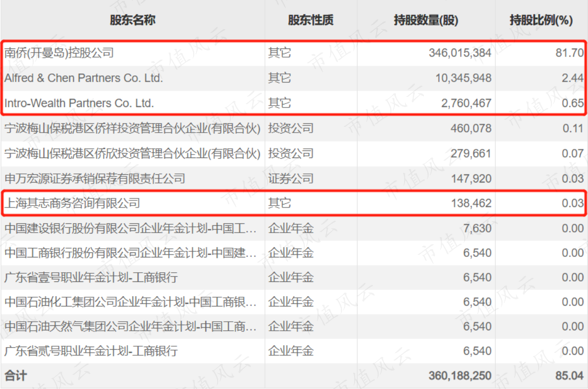Image resolution: width=588 pixels, height=389 pixels.
Task: Select 中国工商银行股份有限公司企业年金计划 row
Action: coord(130,253)
